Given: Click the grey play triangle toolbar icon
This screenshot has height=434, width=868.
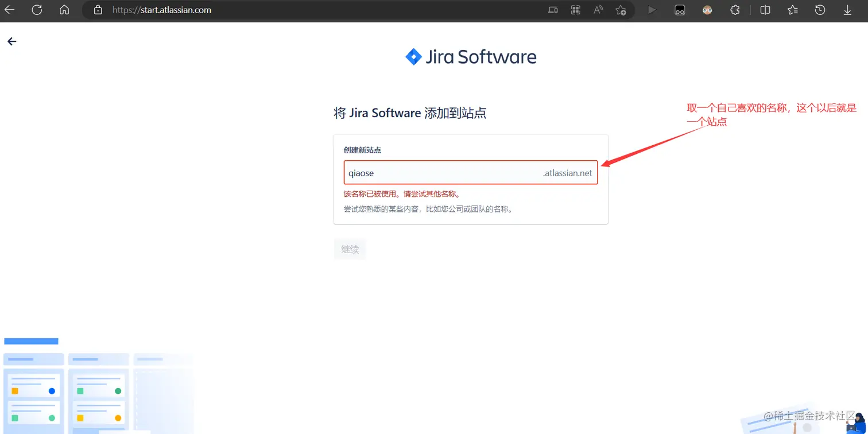Looking at the screenshot, I should 652,10.
